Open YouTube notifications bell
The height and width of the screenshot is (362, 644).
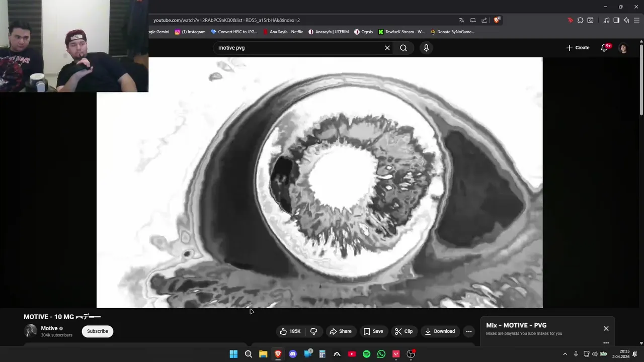tap(604, 48)
